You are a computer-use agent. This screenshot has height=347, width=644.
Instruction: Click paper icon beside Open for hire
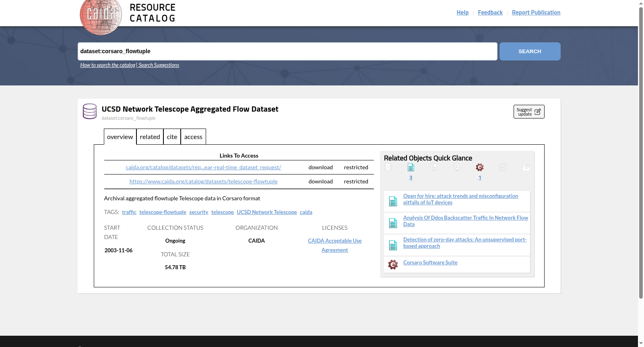coord(393,201)
